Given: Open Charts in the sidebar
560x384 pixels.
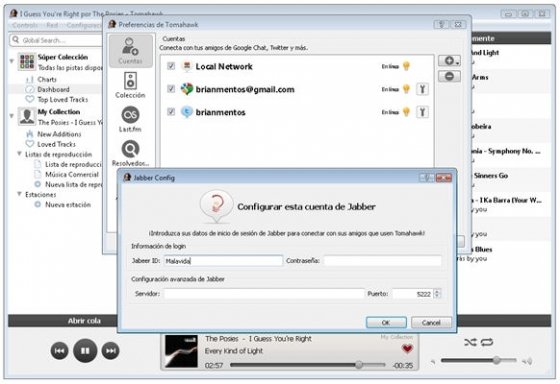Looking at the screenshot, I should (47, 79).
